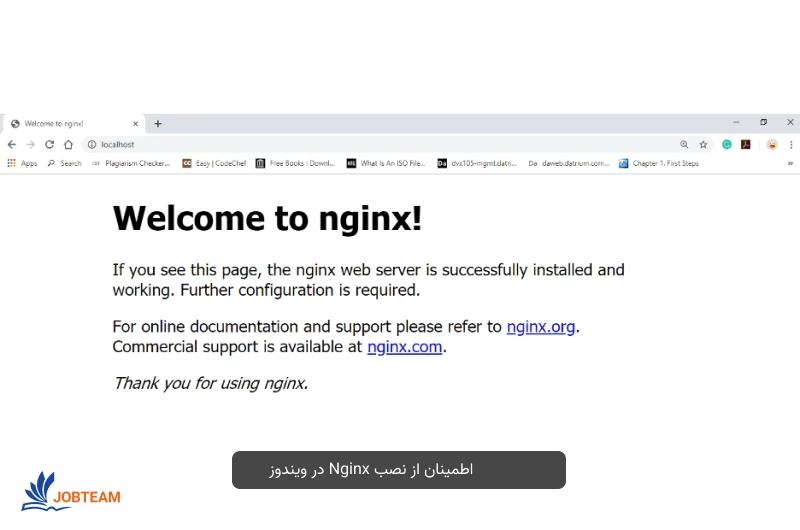Close the Chrome browser window
The width and height of the screenshot is (800, 530).
click(790, 122)
